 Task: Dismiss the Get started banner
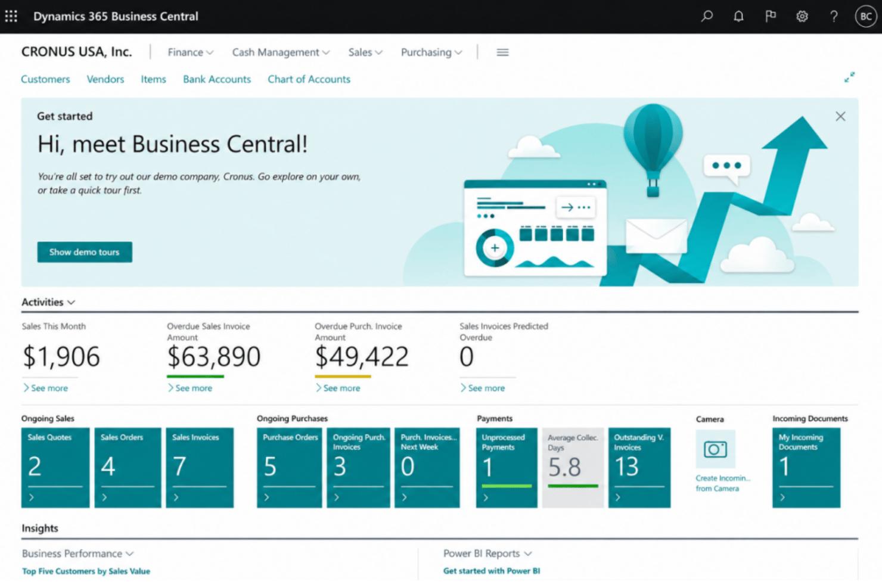[x=840, y=116]
